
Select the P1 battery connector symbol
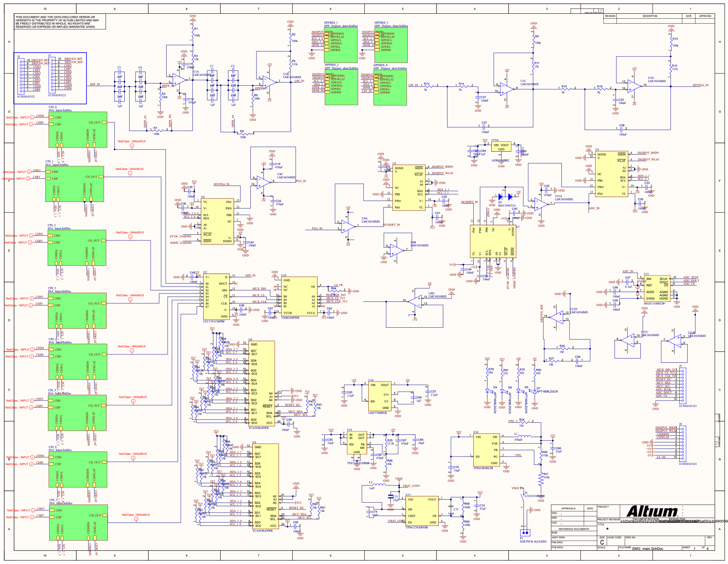point(525,532)
